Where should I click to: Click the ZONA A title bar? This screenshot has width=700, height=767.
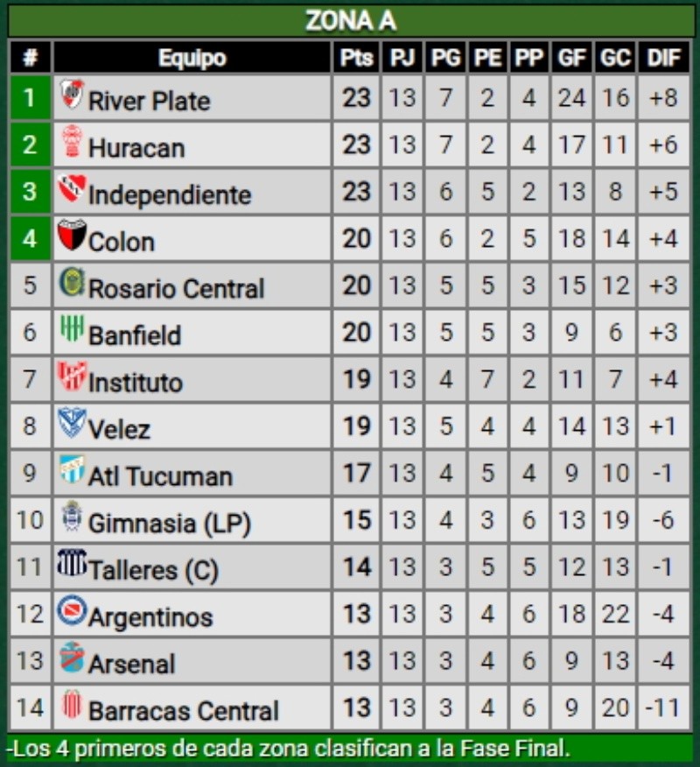(350, 20)
